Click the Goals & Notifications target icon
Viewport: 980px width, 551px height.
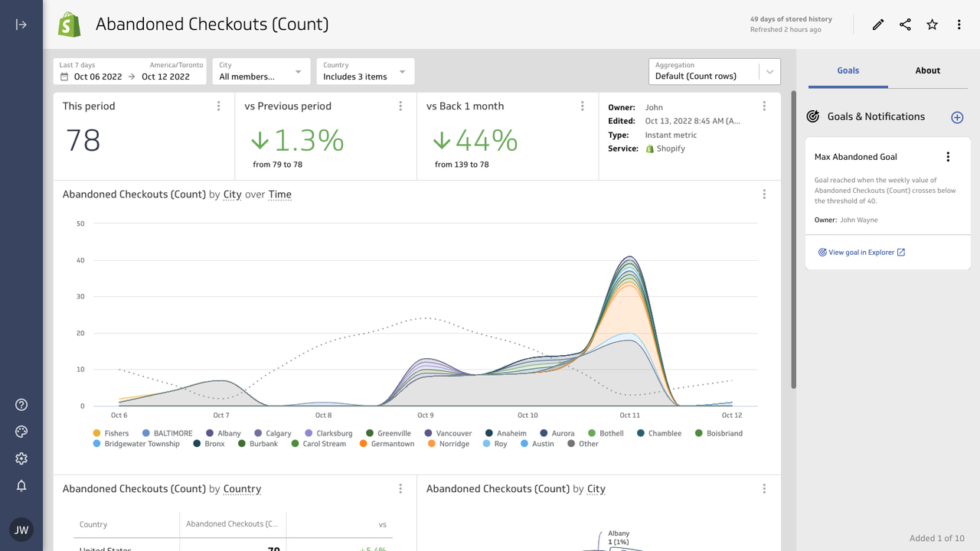(x=812, y=116)
